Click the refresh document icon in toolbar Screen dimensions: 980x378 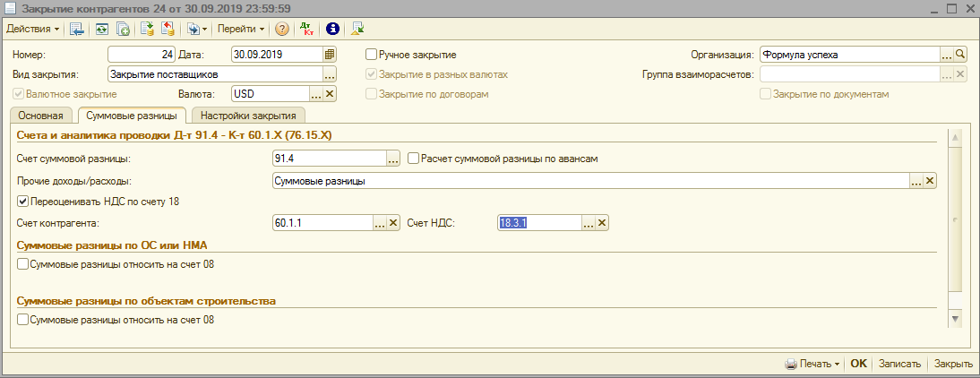102,29
